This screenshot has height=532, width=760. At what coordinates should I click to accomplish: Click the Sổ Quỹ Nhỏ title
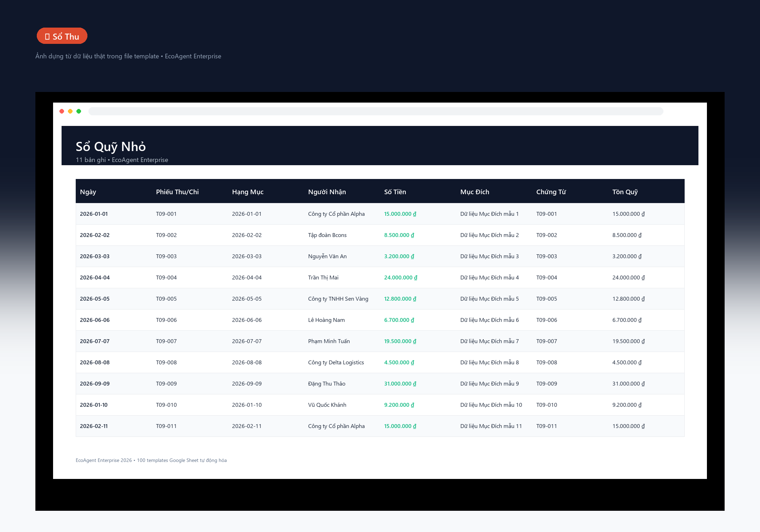click(x=111, y=146)
